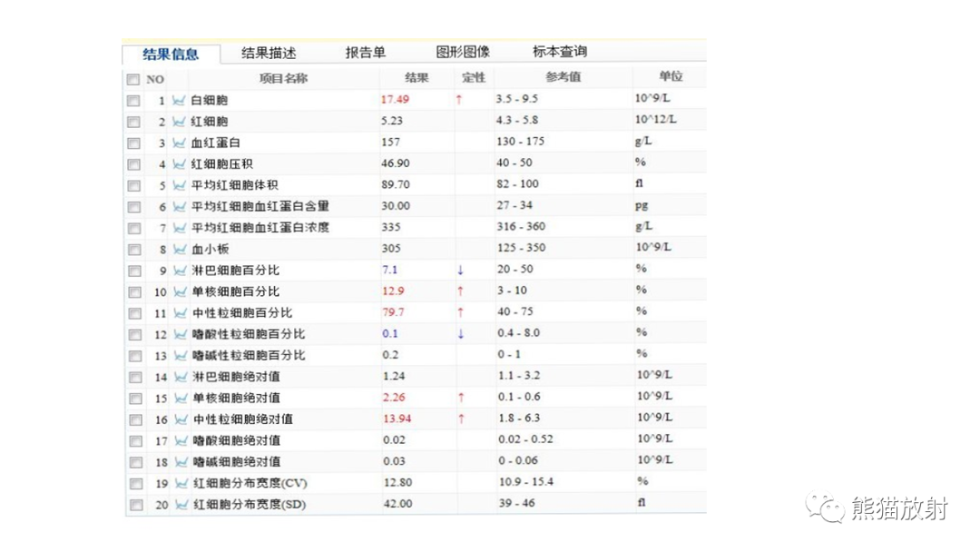Image resolution: width=980 pixels, height=552 pixels.
Task: Check the box for row 18 嗜碱细胞绝对值
Action: (136, 462)
